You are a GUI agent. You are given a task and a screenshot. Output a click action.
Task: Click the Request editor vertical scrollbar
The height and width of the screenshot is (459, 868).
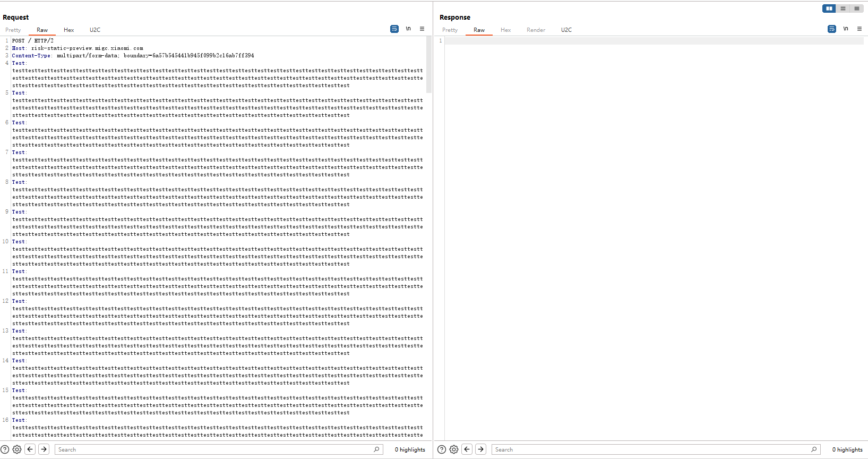click(x=429, y=64)
